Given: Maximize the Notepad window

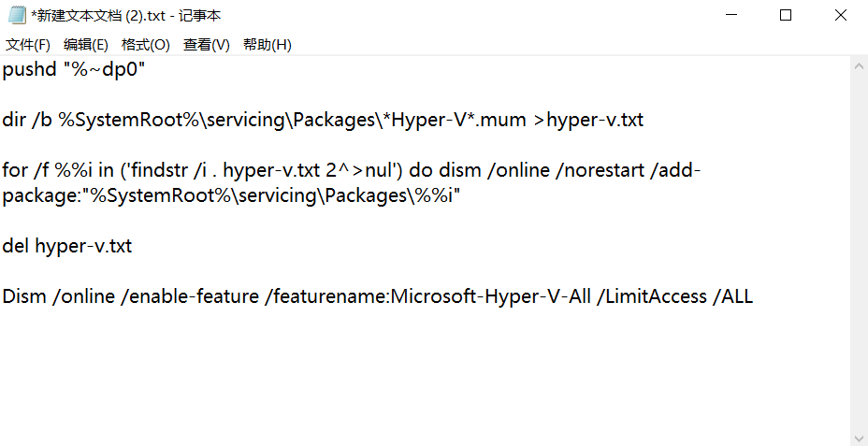Looking at the screenshot, I should click(786, 16).
